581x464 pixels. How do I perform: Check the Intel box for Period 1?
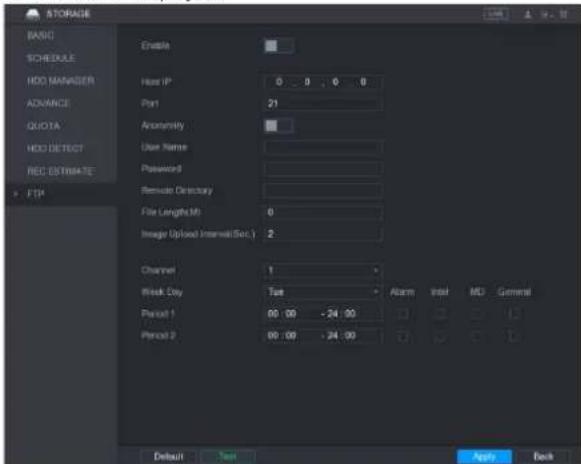(440, 314)
